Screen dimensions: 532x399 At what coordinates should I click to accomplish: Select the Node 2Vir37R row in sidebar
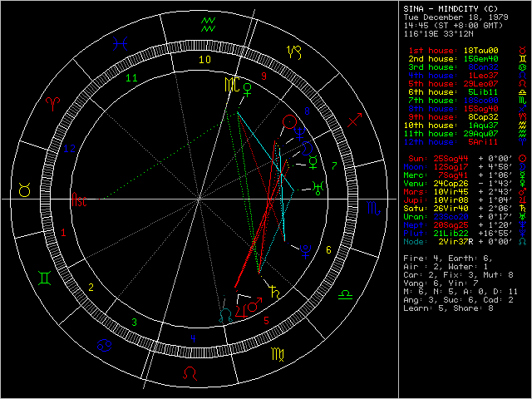click(x=462, y=240)
